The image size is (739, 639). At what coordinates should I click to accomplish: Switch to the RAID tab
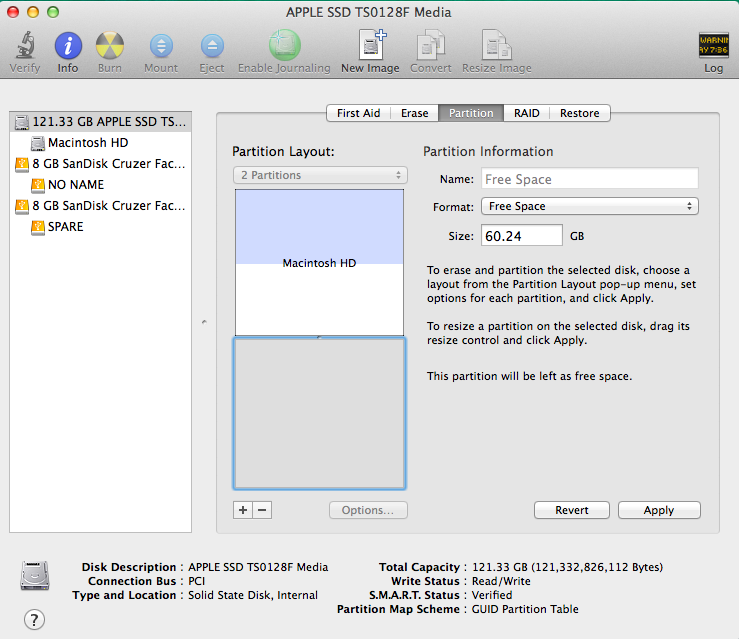(x=526, y=113)
